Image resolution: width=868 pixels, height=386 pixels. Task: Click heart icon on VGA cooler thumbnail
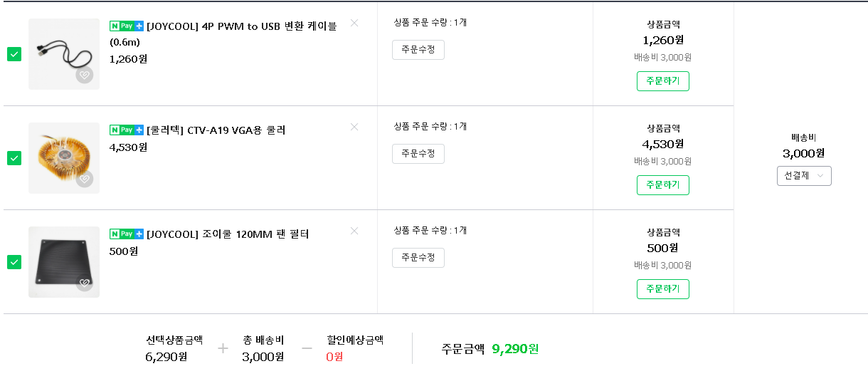point(85,179)
